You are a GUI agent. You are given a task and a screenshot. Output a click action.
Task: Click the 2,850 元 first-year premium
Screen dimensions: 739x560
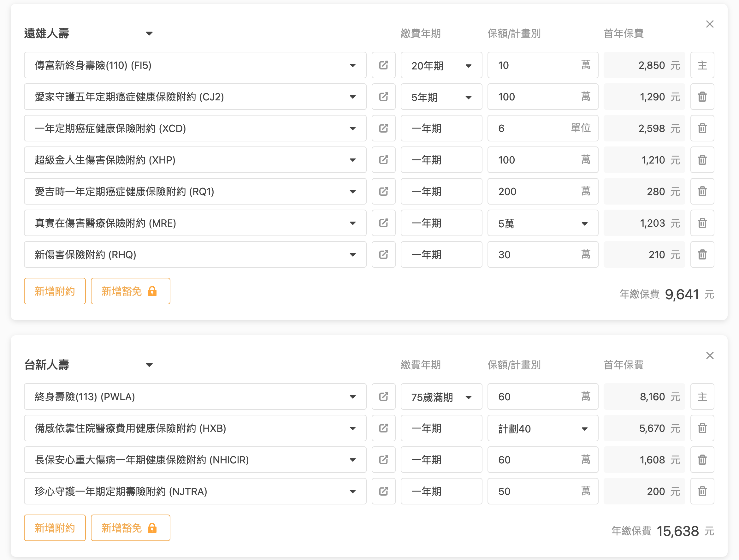point(644,65)
